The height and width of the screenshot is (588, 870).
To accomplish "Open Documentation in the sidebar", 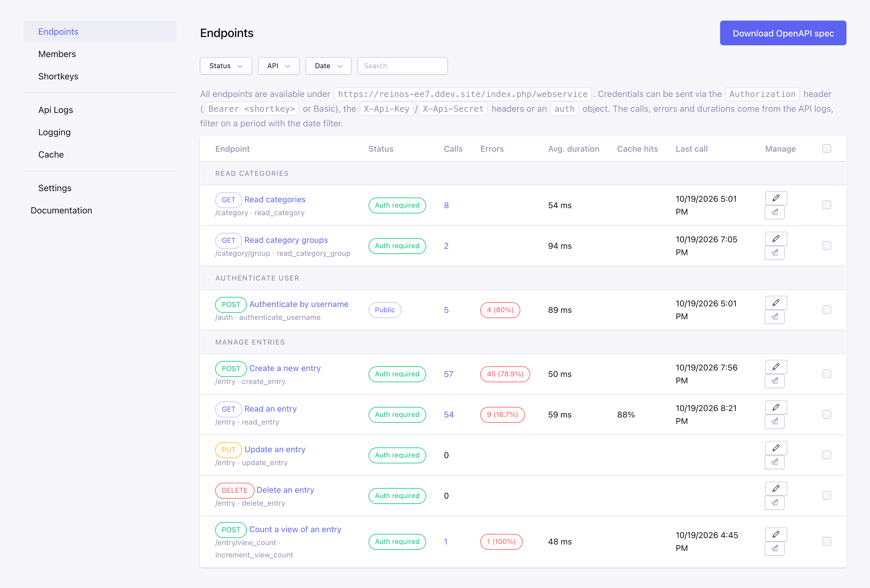I will click(61, 211).
